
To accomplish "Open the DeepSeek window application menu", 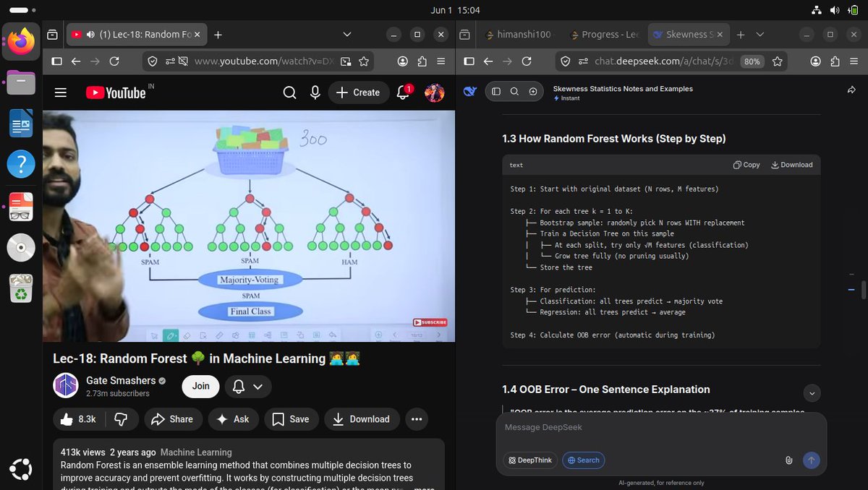I will (853, 61).
